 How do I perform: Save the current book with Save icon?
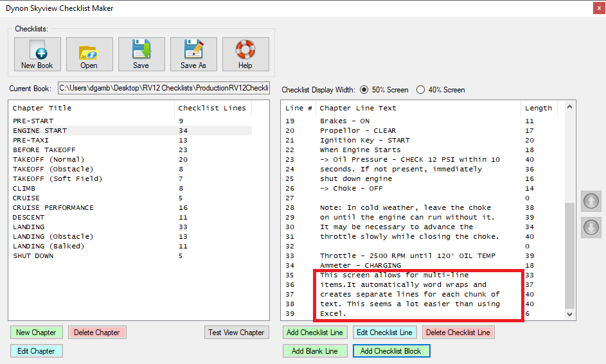141,54
